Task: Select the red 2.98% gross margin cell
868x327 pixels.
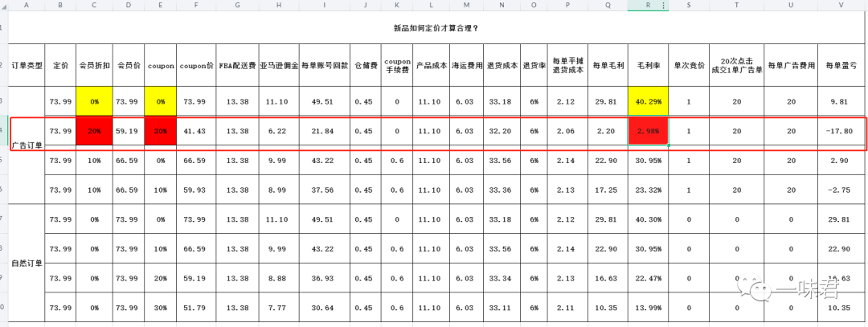Action: coord(648,131)
